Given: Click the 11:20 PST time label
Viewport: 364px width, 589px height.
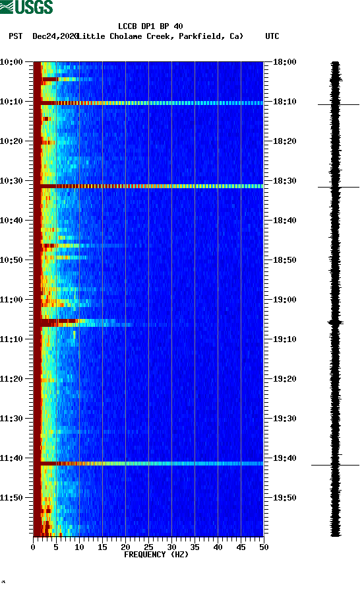Looking at the screenshot, I should pyautogui.click(x=11, y=379).
